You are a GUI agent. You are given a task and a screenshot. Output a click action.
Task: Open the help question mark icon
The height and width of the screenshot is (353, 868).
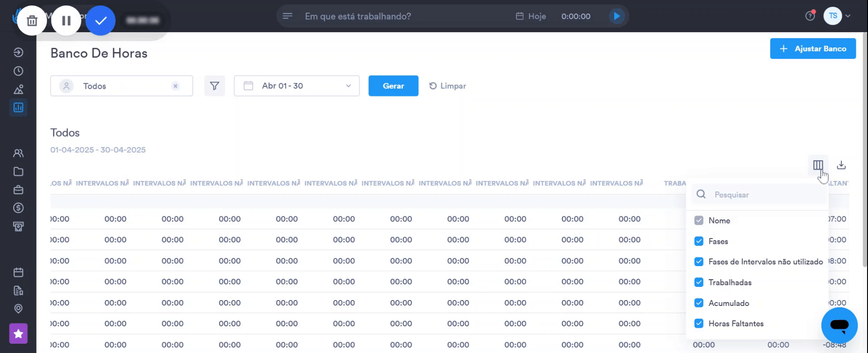[810, 16]
